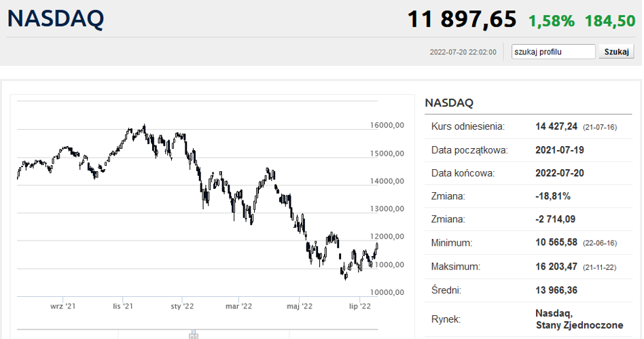Screen dimensions: 644x339
Task: Click the Kurs odniesienia value 14 427,24
Action: (556, 126)
